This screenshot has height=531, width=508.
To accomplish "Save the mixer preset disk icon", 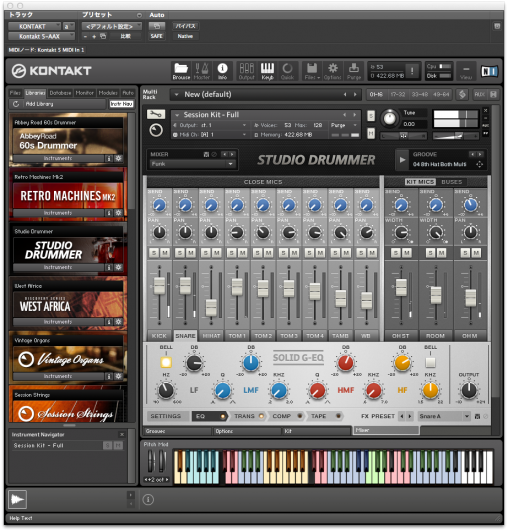I will (x=206, y=154).
